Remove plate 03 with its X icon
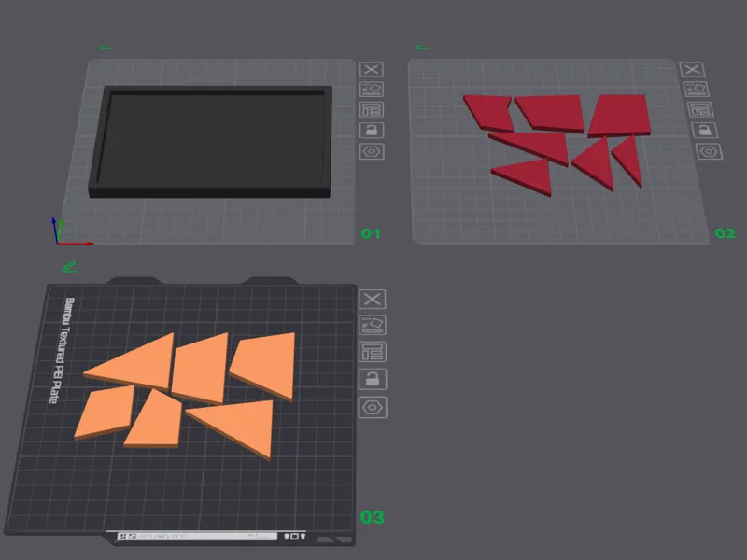747x560 pixels. point(373,299)
